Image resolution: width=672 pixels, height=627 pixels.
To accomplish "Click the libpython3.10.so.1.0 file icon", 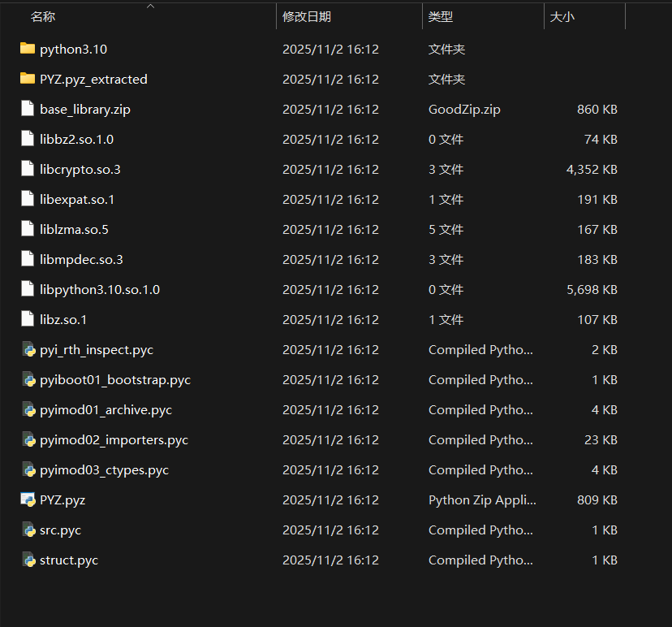I will tap(28, 289).
